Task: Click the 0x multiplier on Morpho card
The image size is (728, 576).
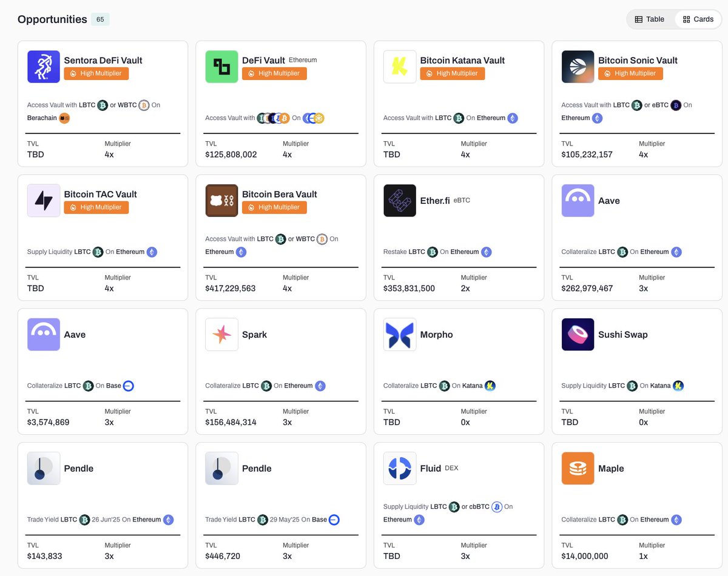Action: pos(465,422)
